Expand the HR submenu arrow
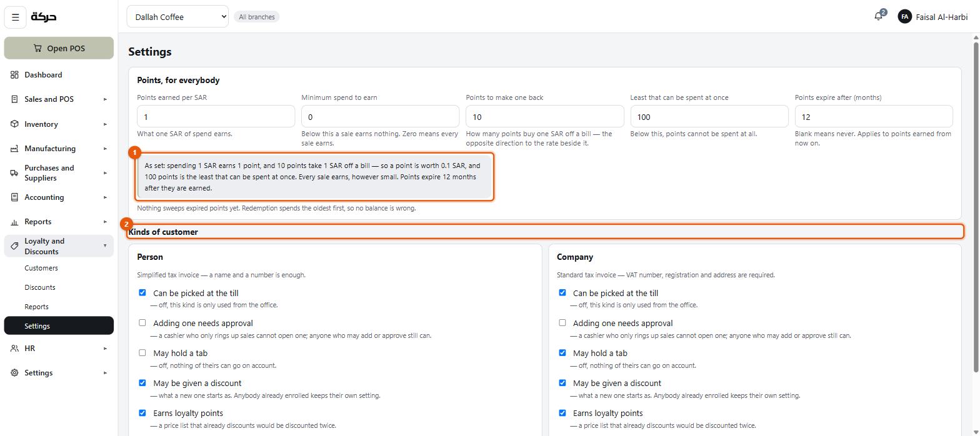980x436 pixels. 105,349
